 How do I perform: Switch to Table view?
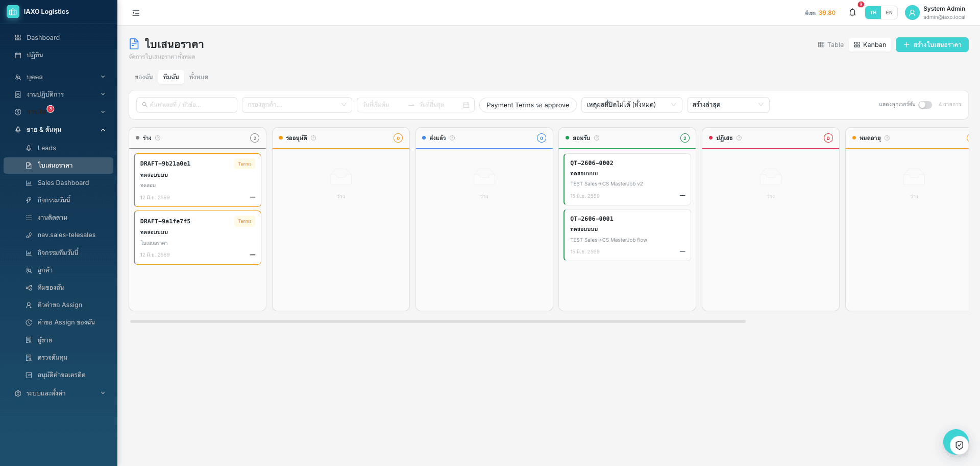(x=831, y=45)
